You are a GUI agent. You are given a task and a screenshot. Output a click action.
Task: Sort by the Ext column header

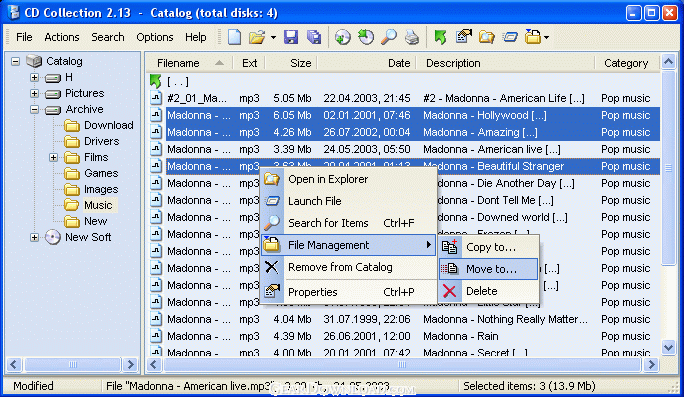pyautogui.click(x=249, y=63)
